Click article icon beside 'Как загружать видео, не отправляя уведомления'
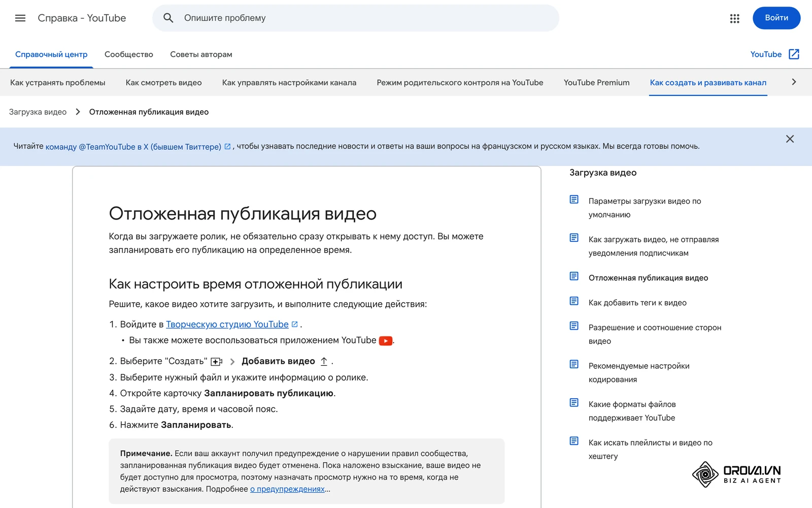Screen dimensions: 812x508 point(574,238)
